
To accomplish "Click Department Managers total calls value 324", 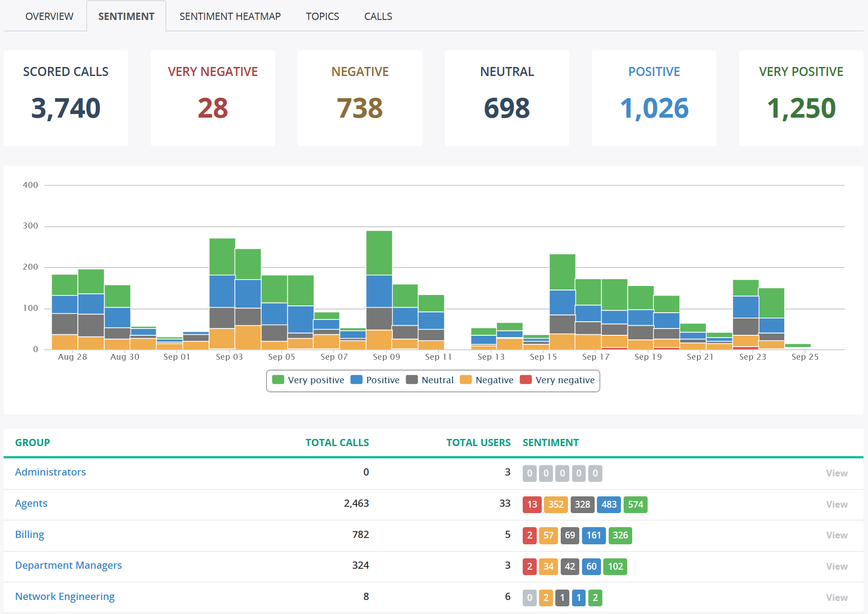I will (x=361, y=565).
